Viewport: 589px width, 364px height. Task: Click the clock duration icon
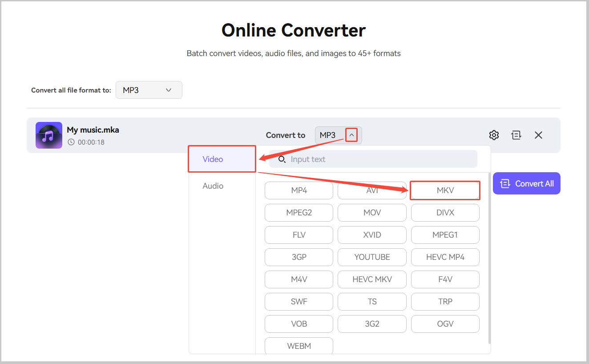(71, 142)
